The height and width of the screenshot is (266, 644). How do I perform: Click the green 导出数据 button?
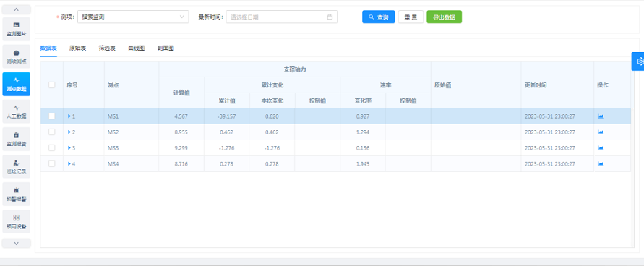point(444,17)
